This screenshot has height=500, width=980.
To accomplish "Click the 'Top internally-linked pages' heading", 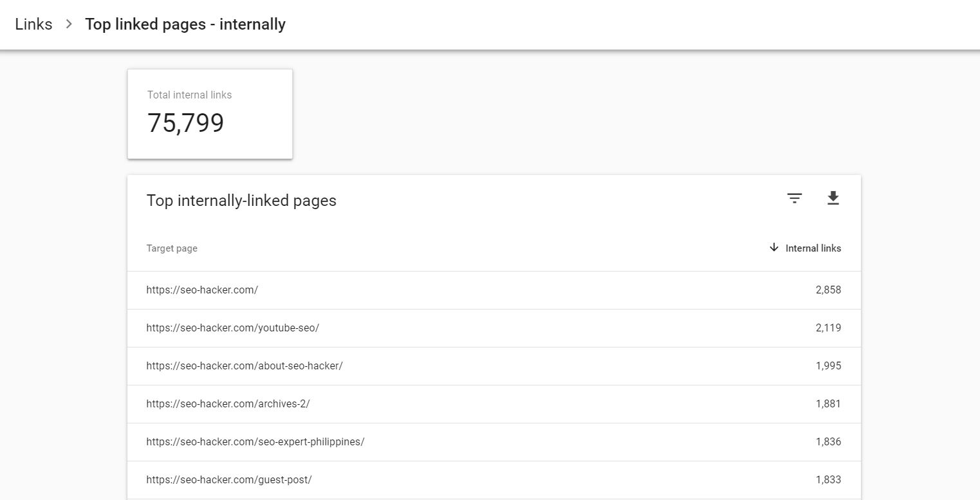I will 241,201.
